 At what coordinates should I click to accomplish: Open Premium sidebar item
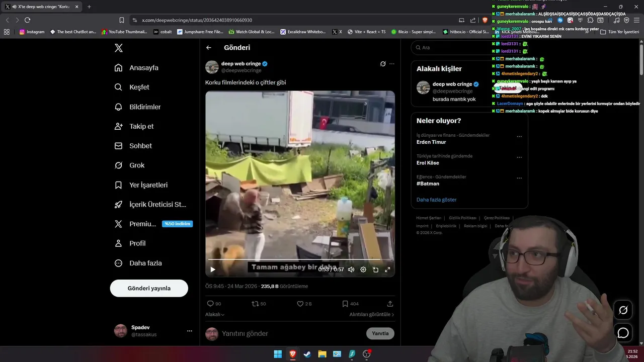(153, 224)
